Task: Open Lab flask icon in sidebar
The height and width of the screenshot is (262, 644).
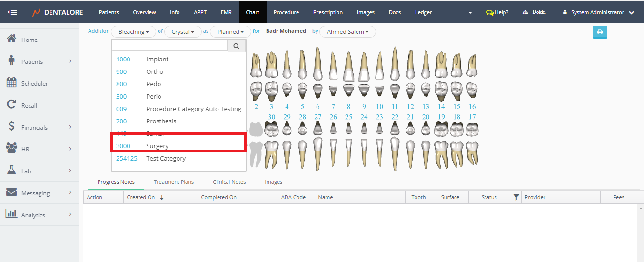Action: tap(12, 171)
